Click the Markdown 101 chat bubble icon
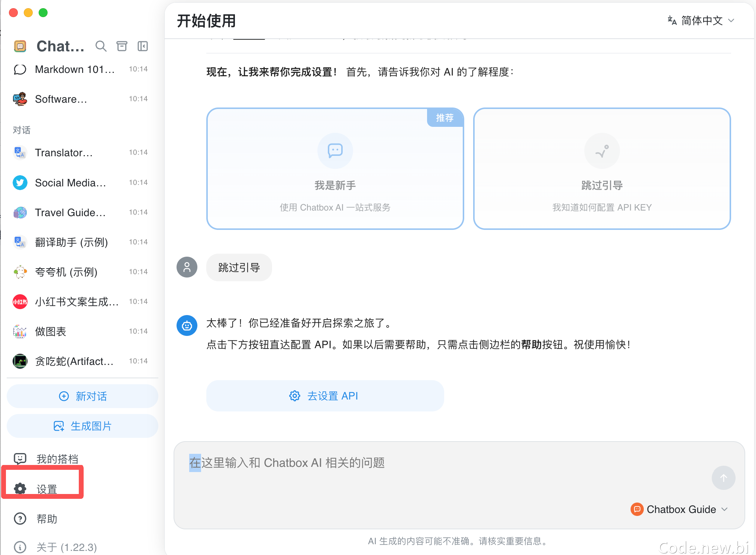756x555 pixels. click(x=20, y=70)
